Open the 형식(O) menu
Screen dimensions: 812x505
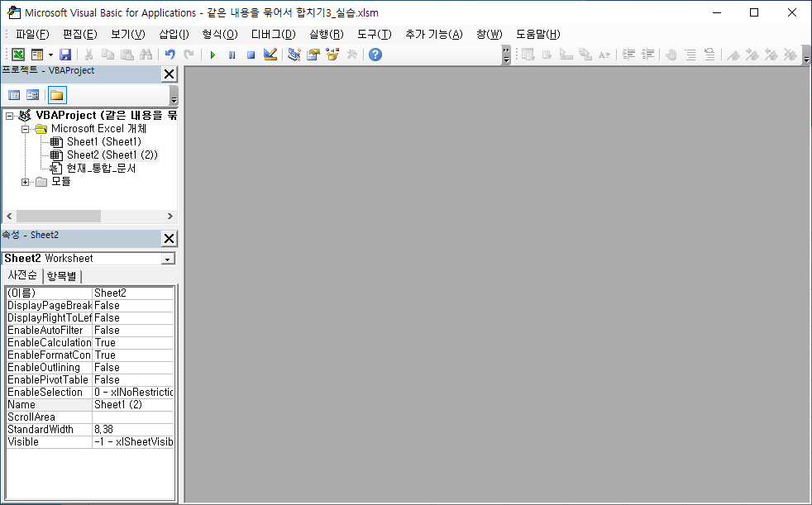point(220,34)
